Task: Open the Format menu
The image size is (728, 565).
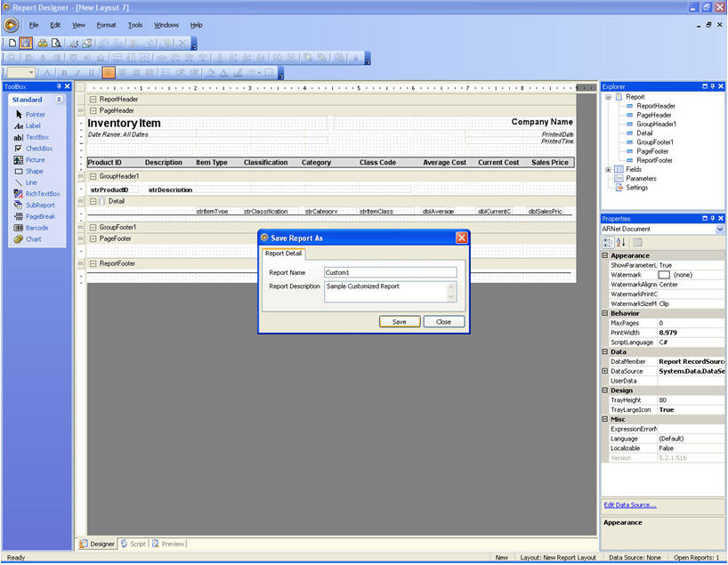Action: 106,25
